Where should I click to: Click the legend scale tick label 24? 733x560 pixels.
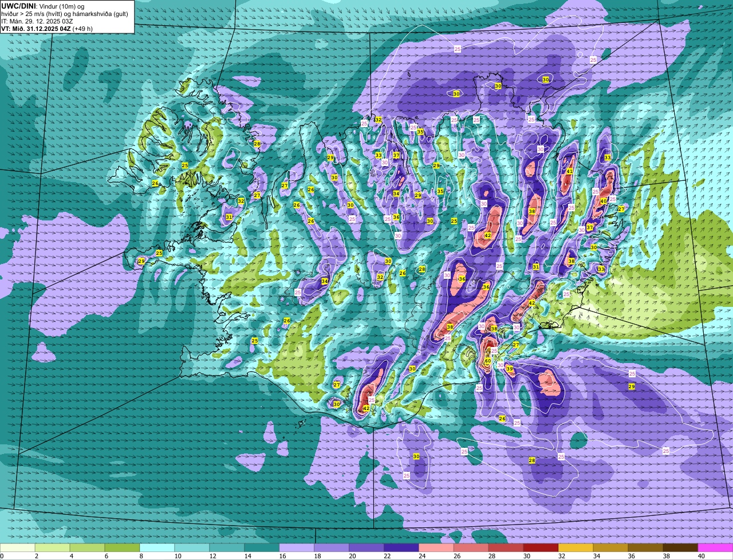pos(422,556)
